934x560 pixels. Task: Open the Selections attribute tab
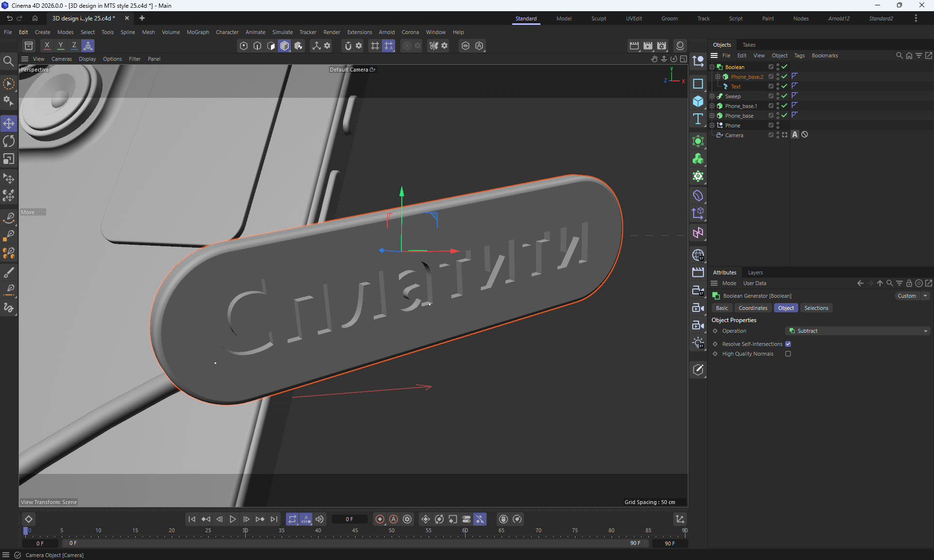click(816, 308)
